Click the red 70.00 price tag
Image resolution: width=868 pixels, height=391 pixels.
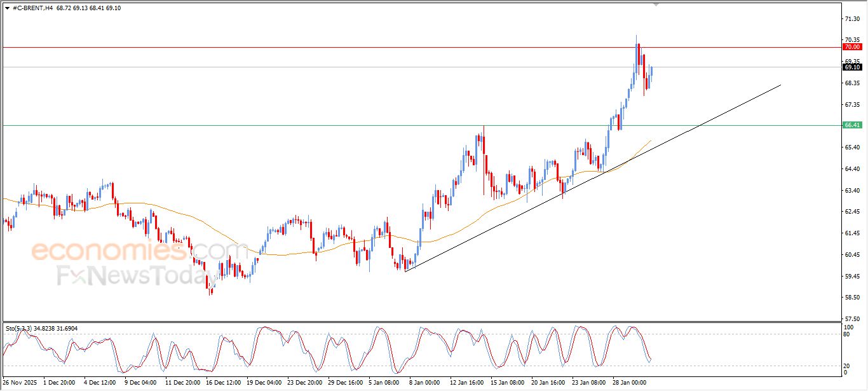click(x=851, y=47)
